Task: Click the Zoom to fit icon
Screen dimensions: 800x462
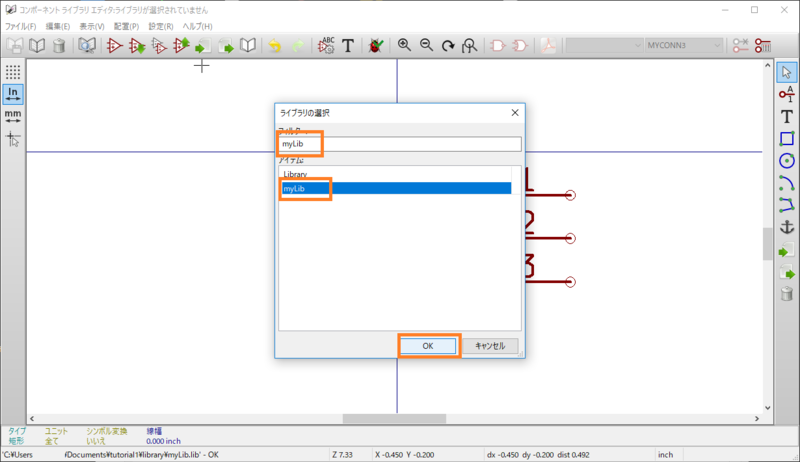Action: point(469,45)
